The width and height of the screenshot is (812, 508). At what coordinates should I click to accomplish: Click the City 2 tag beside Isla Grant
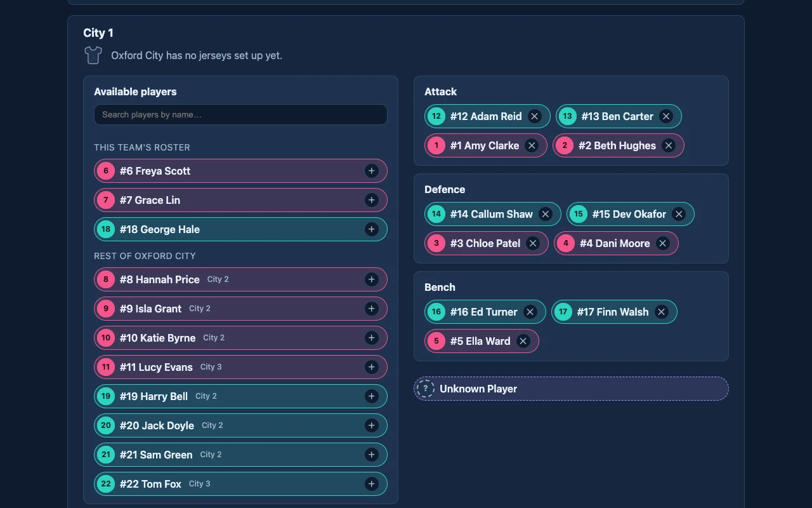point(200,309)
